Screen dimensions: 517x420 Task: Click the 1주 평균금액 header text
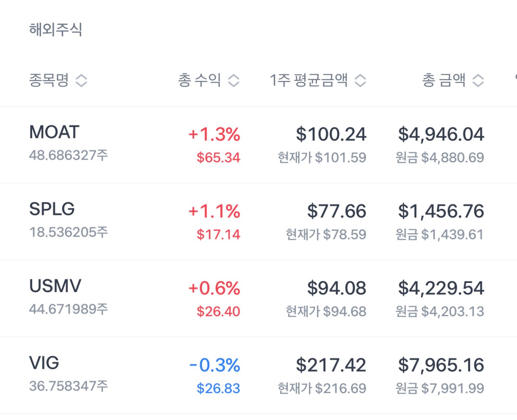(309, 80)
